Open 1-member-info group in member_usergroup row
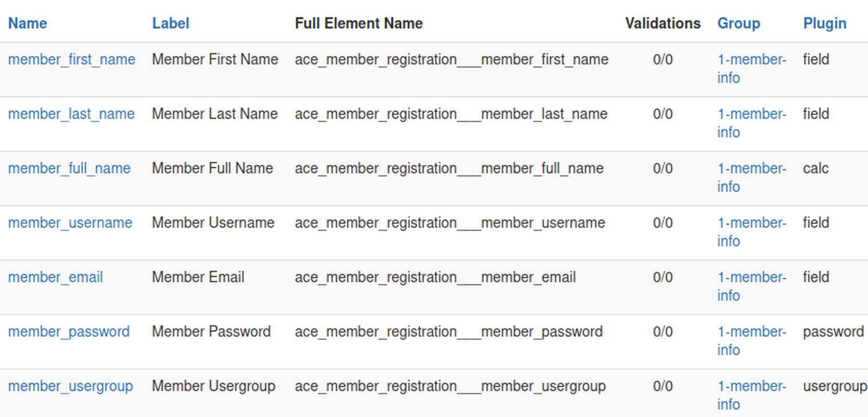 coord(751,387)
